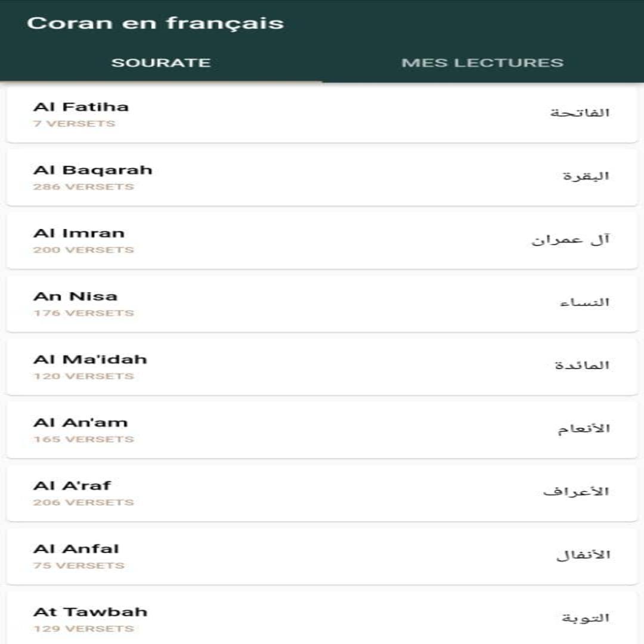This screenshot has height=644, width=644.
Task: Switch to the SOURATE tab
Action: [161, 63]
